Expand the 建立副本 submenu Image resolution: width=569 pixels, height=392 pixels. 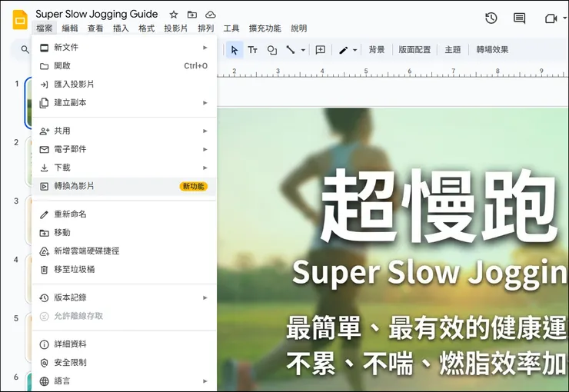(x=124, y=103)
